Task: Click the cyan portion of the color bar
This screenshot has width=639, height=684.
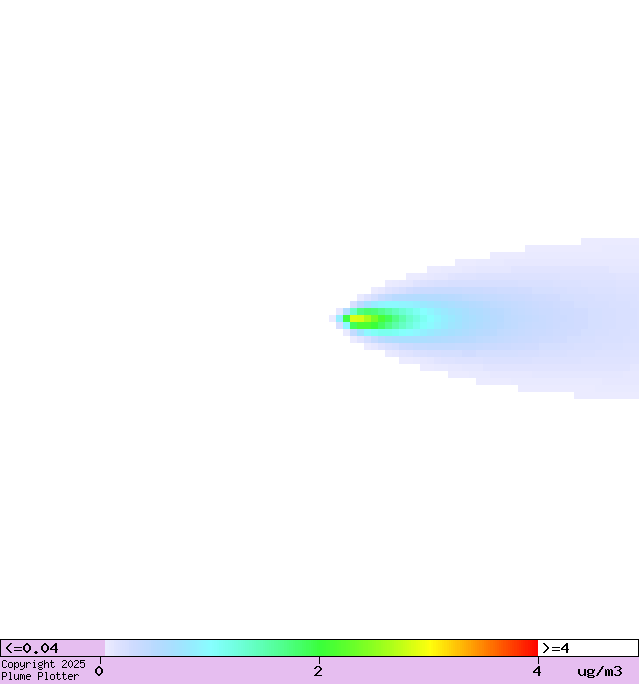Action: pos(212,648)
